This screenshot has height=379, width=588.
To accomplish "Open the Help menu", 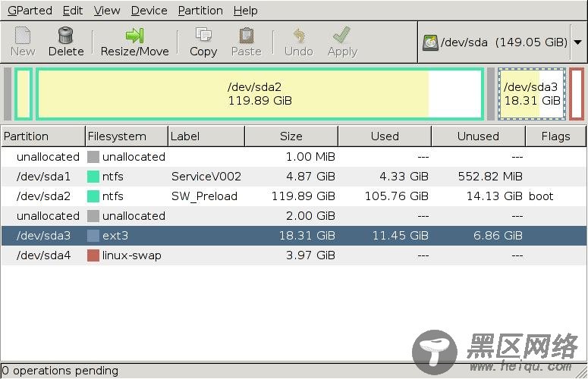I will coord(245,11).
